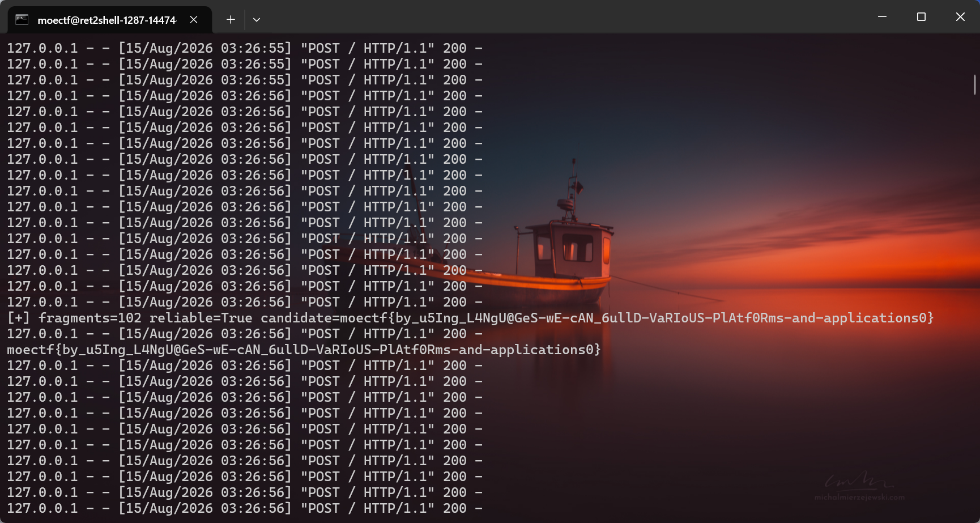Click the first 03:26:55 log line
Screen dimensions: 980x523
point(245,48)
